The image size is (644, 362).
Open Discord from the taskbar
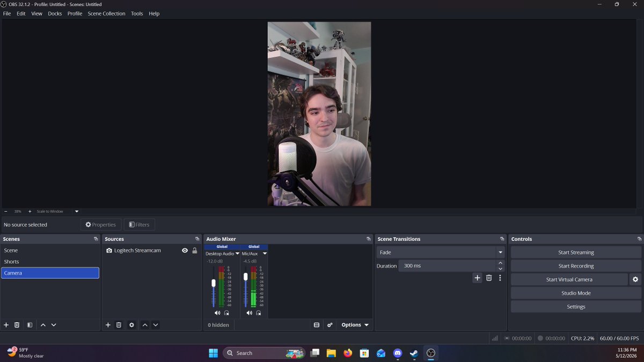(x=398, y=353)
